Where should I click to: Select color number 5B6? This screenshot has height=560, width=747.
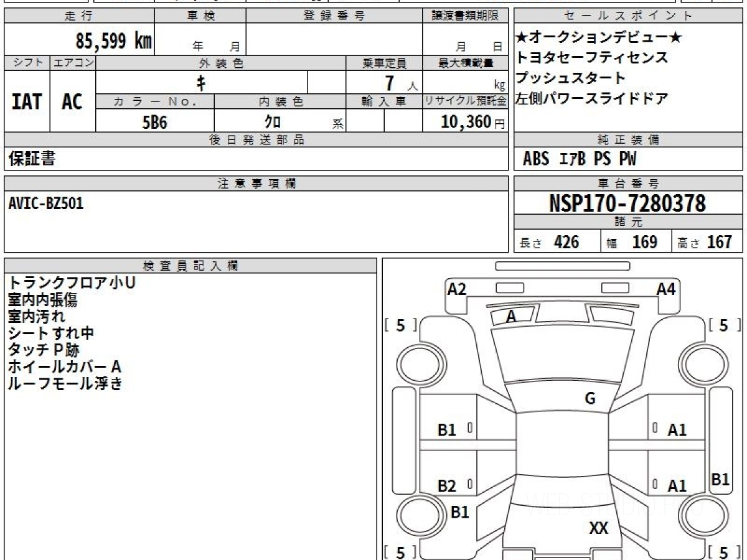[154, 123]
